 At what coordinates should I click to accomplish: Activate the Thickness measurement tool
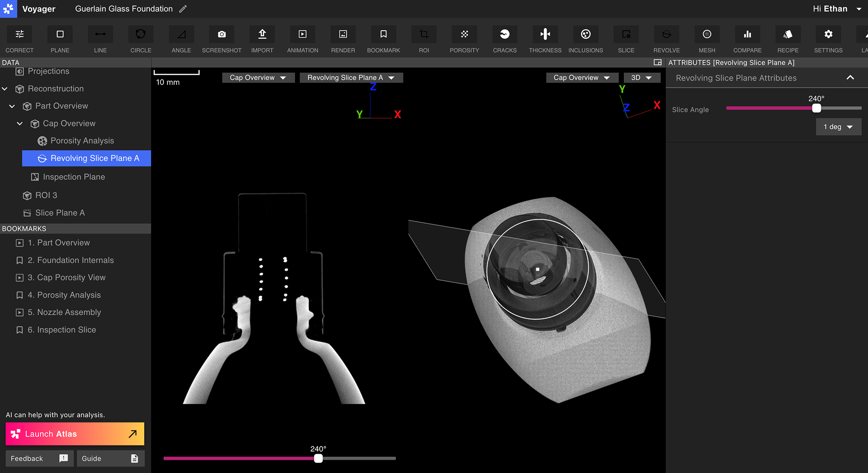545,38
